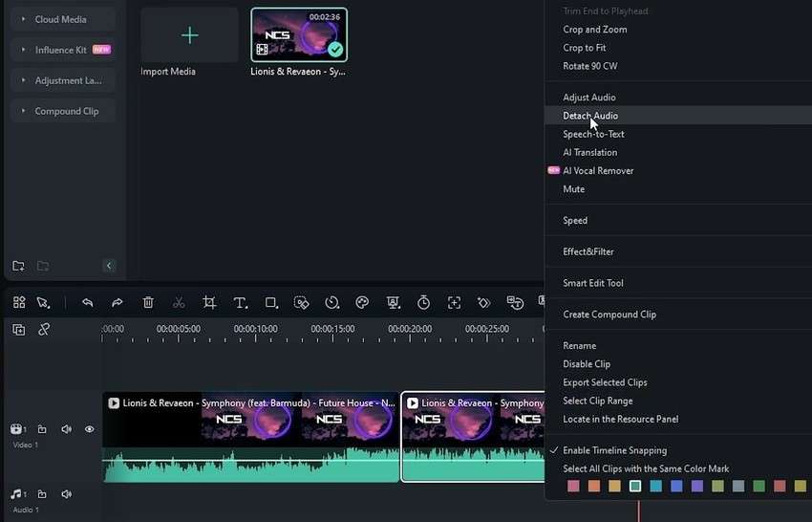Expand the Cloud Media folder
Viewport: 812px width, 522px height.
pyautogui.click(x=23, y=19)
